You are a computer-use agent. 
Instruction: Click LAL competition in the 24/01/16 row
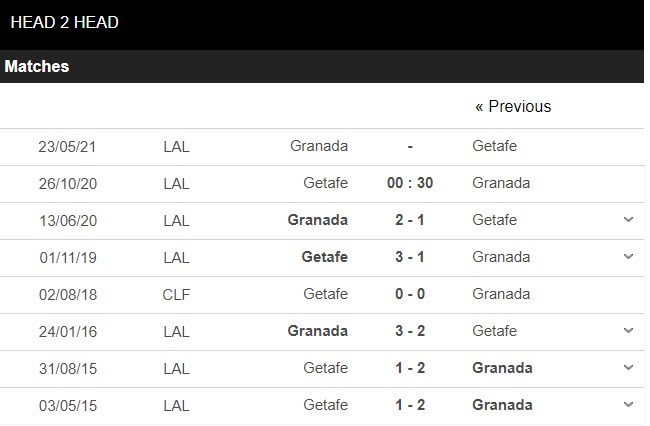(x=176, y=332)
